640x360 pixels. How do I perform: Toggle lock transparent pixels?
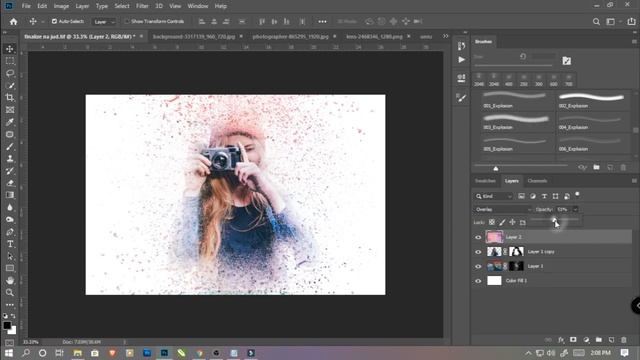[492, 222]
